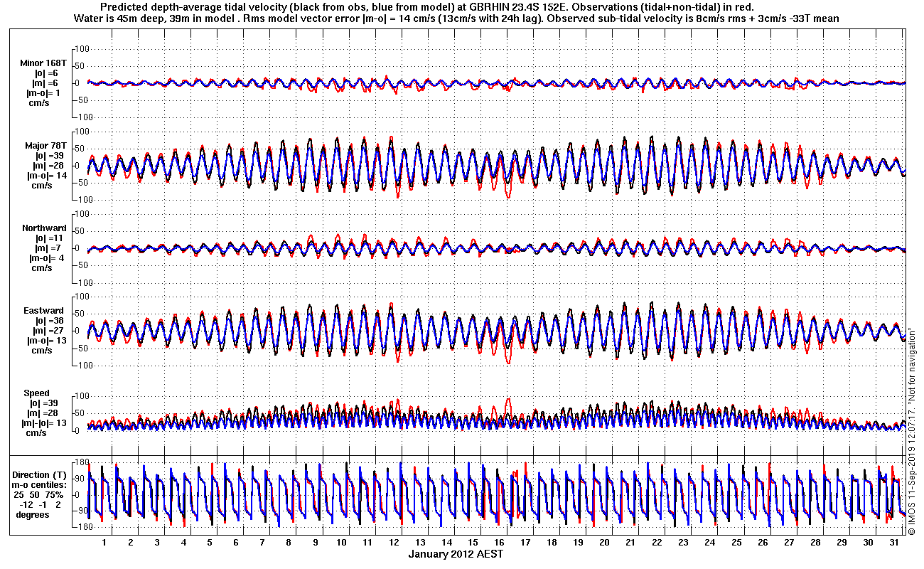924x569 pixels.
Task: Click the 'Minor 168T' panel label
Action: pos(43,63)
